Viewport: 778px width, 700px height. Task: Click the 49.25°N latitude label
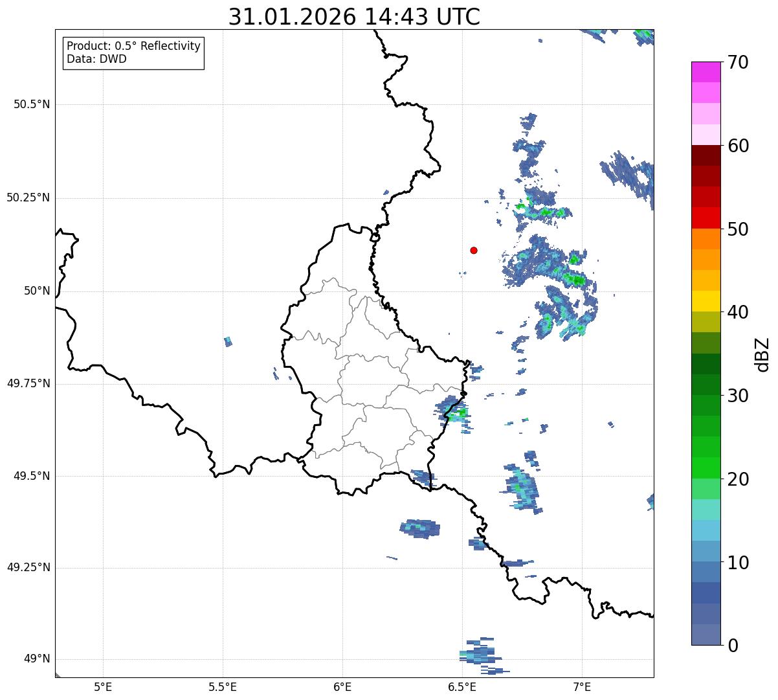28,567
